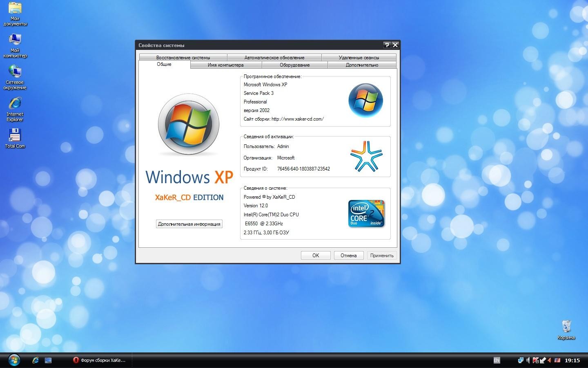Click the site URL http://www.xaker-cd.com/
The width and height of the screenshot is (588, 368).
click(x=298, y=119)
